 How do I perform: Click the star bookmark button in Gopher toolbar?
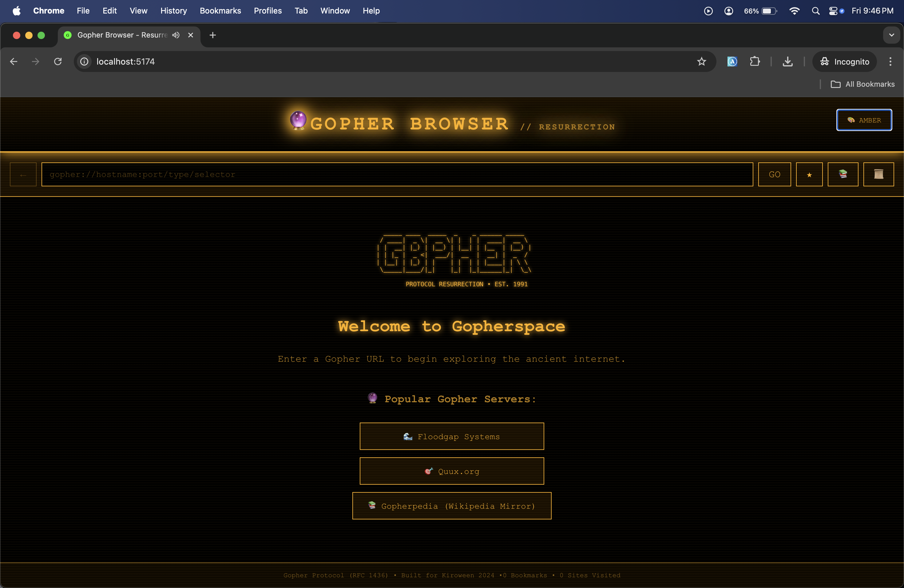click(x=809, y=174)
